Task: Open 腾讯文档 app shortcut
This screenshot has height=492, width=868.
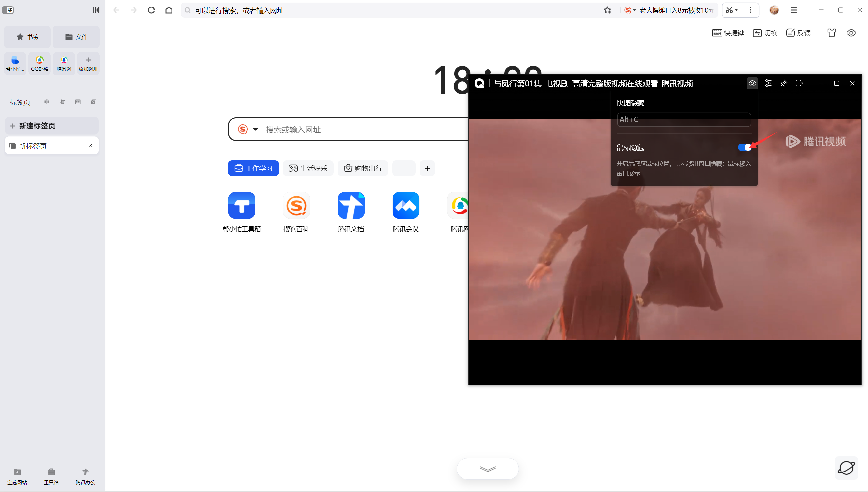Action: 351,205
